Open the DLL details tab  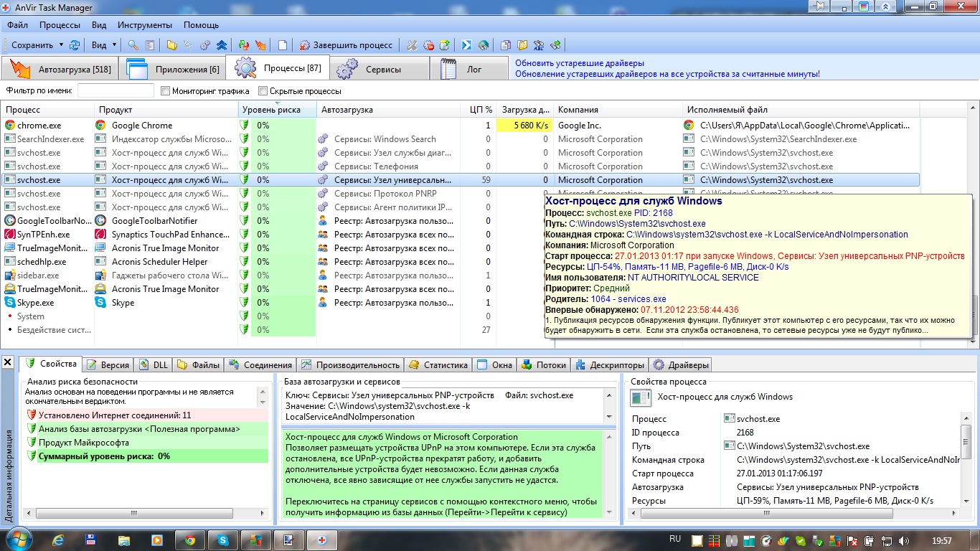pyautogui.click(x=153, y=364)
